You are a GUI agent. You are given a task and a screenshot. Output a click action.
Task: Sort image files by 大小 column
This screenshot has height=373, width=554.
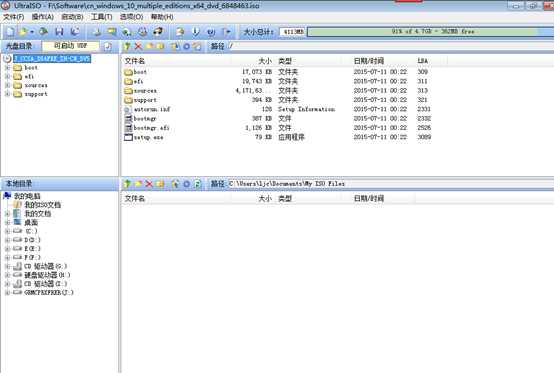click(265, 61)
